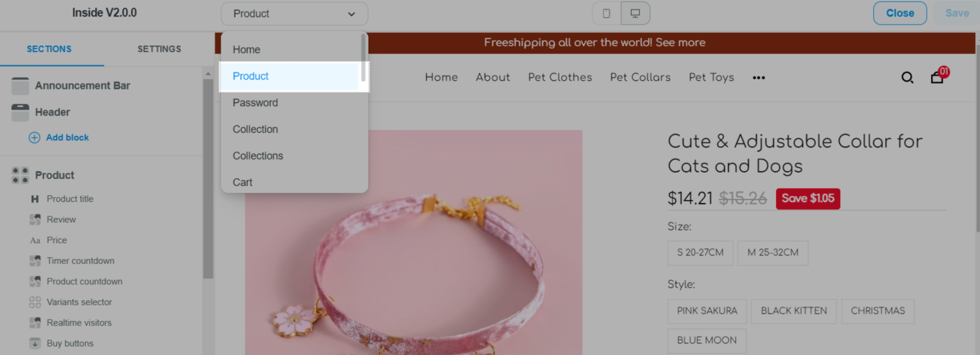Click the Save button
The image size is (980, 355).
(957, 13)
